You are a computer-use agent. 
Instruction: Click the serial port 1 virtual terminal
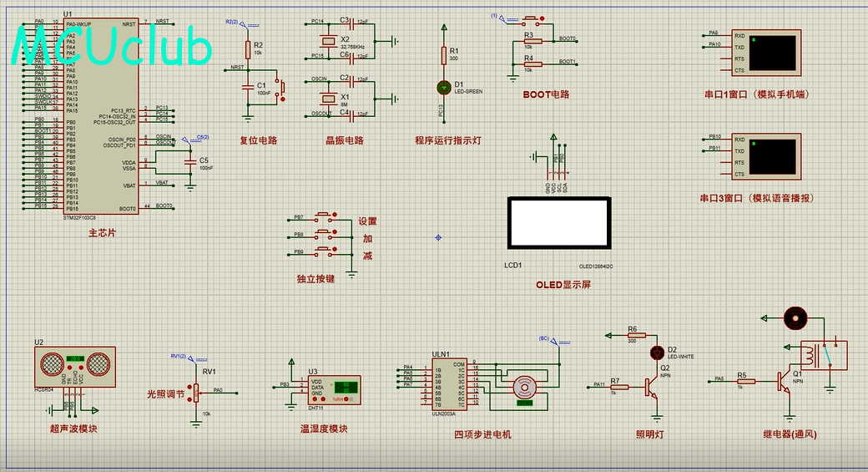pyautogui.click(x=766, y=53)
